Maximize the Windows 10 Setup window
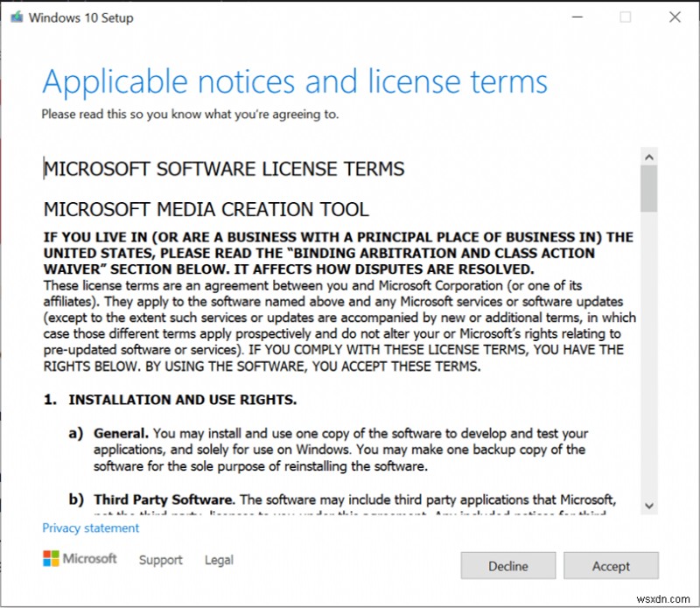Image resolution: width=700 pixels, height=608 pixels. coord(625,17)
